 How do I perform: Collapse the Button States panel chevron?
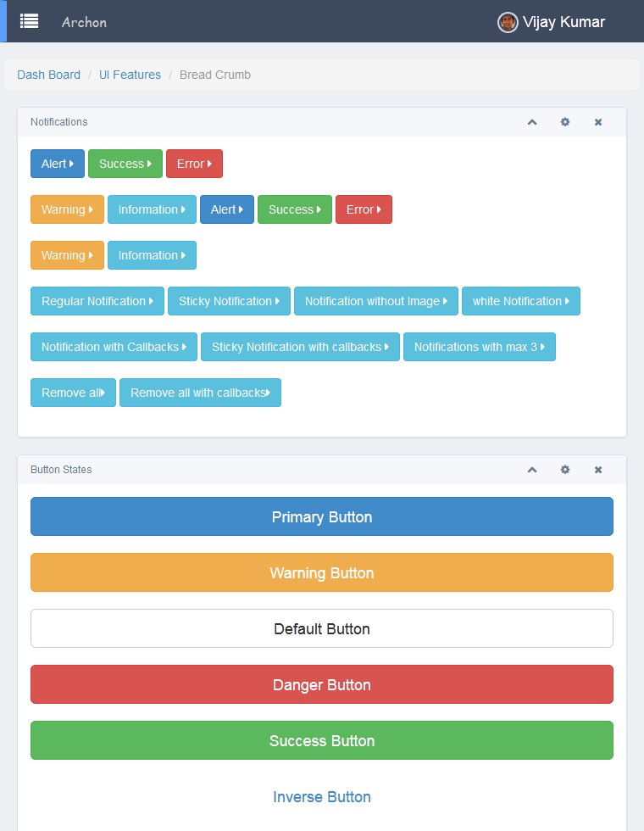coord(532,470)
